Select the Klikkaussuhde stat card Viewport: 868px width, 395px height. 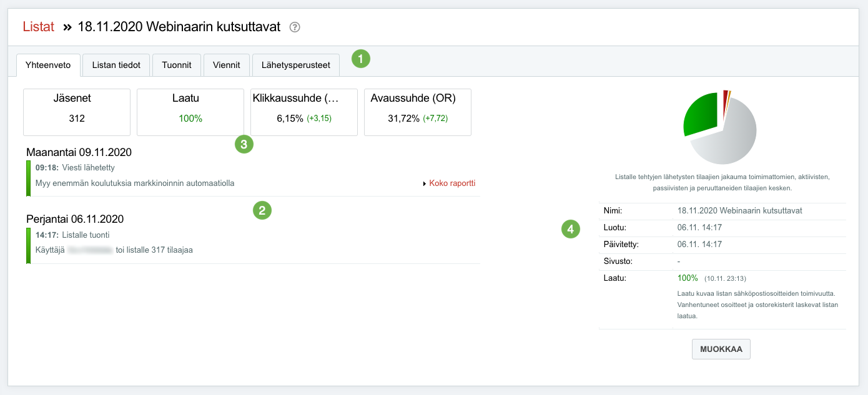coord(304,112)
